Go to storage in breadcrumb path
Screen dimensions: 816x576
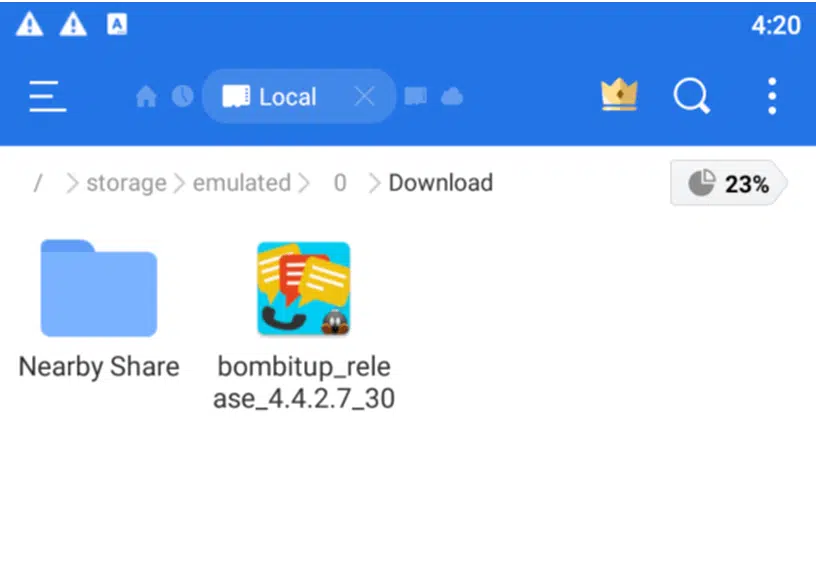pyautogui.click(x=126, y=183)
